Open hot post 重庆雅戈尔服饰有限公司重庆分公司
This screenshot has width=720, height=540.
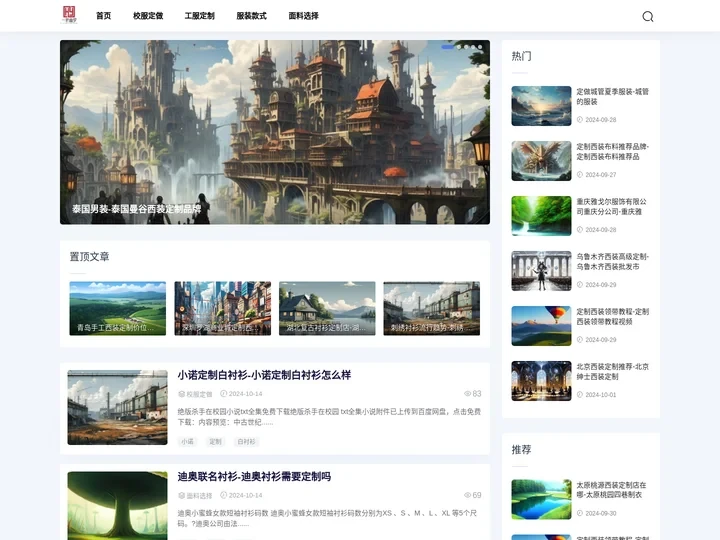[x=612, y=207]
